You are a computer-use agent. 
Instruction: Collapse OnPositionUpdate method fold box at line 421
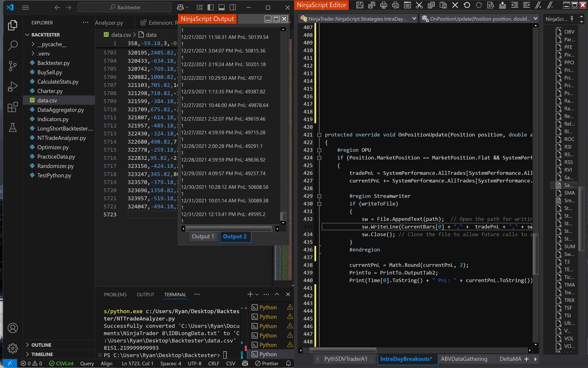319,135
